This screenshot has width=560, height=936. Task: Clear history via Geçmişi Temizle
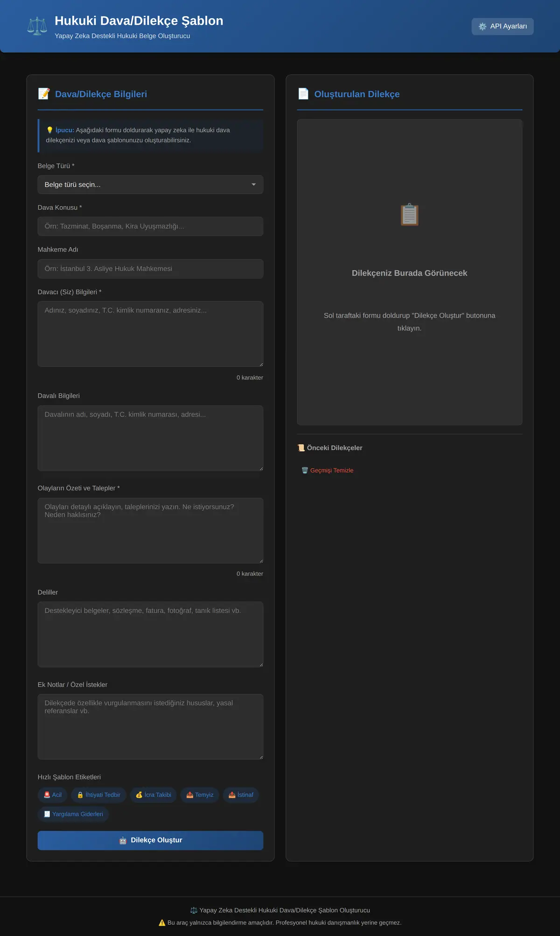click(328, 470)
